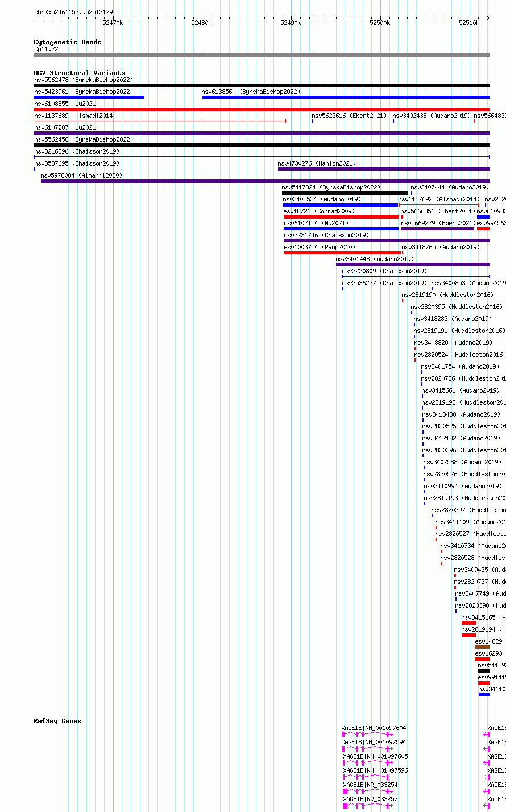Open variant nsv3418765 (Audano2019)
Image resolution: width=506 pixels, height=812 pixels.
pyautogui.click(x=441, y=247)
